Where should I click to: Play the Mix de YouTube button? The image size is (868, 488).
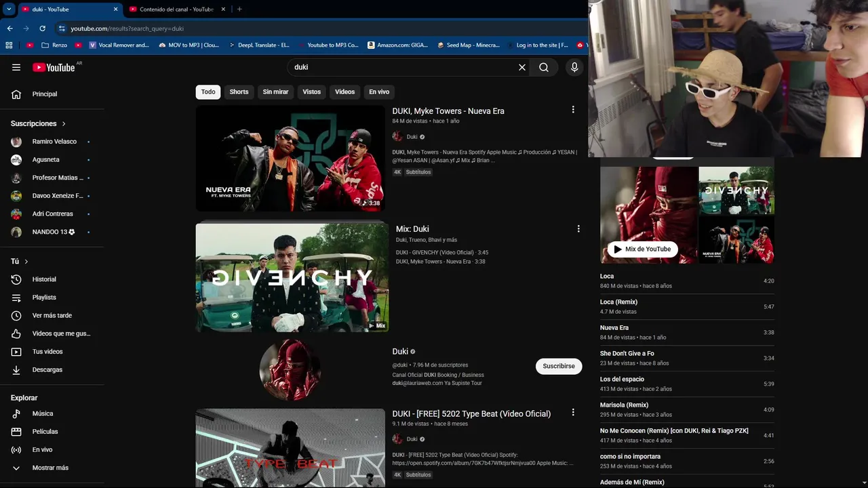coord(642,249)
